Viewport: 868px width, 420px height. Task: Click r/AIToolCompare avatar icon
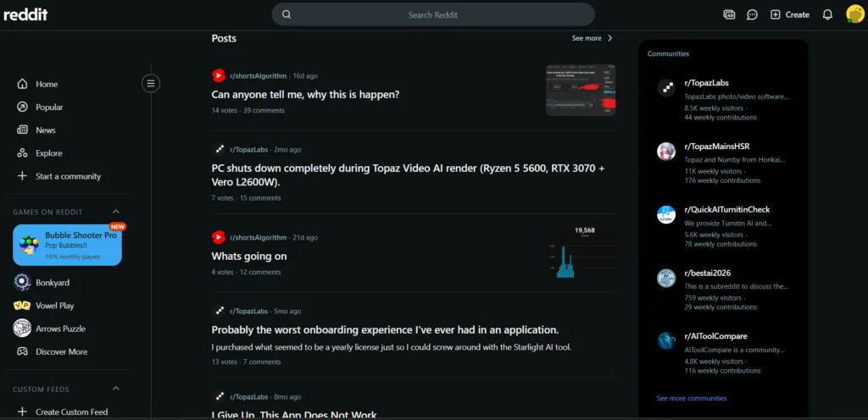click(666, 341)
